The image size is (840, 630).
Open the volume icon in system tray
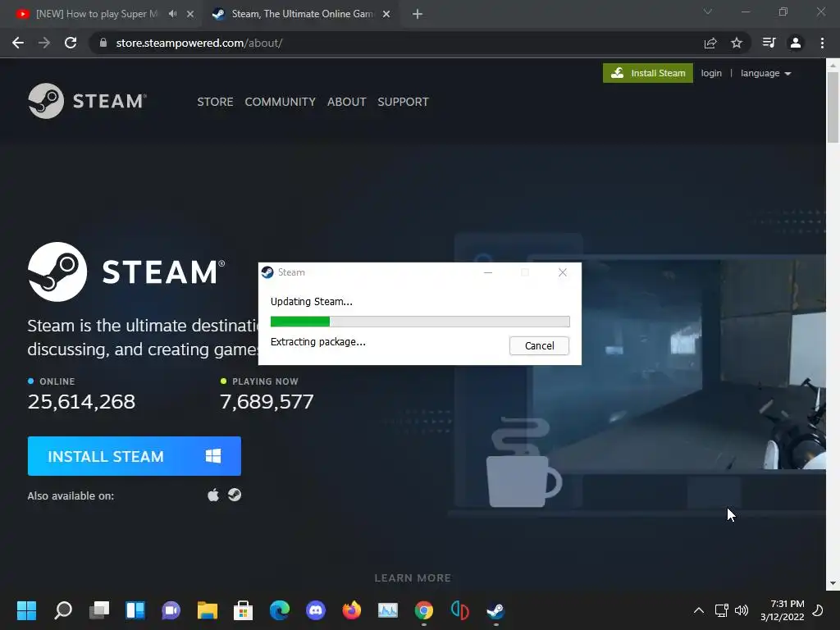[742, 610]
